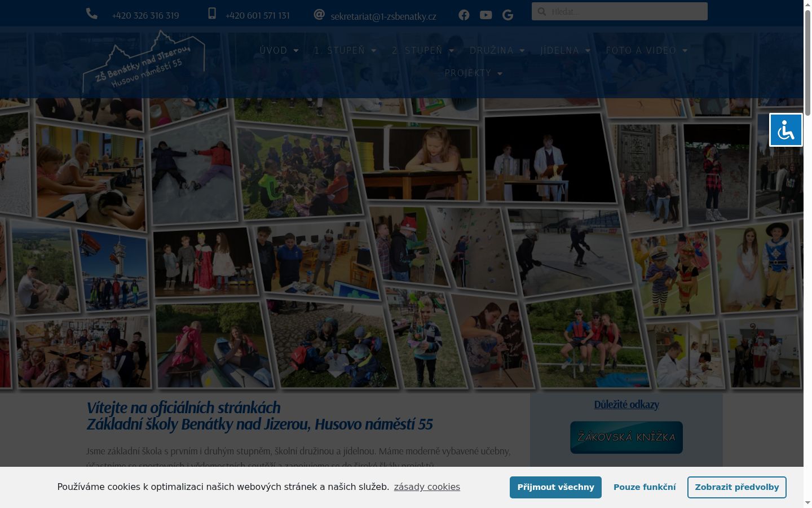Screen dimensions: 812x508
Task: Click the telephone handset icon
Action: click(x=92, y=14)
